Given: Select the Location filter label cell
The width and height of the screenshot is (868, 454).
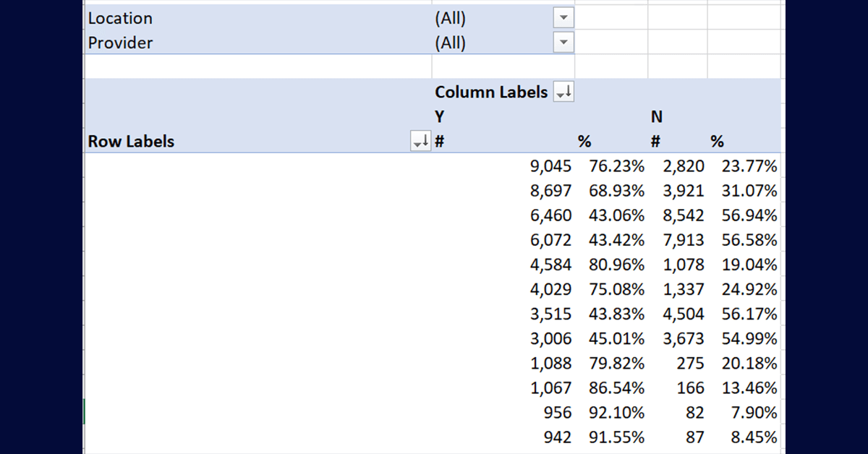Looking at the screenshot, I should point(258,18).
